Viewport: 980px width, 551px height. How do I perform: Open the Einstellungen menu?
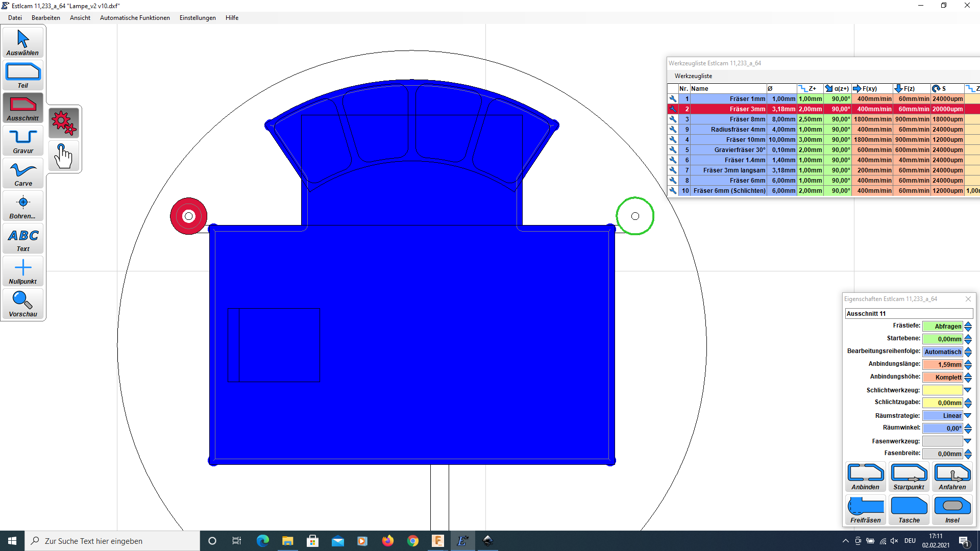tap(198, 18)
